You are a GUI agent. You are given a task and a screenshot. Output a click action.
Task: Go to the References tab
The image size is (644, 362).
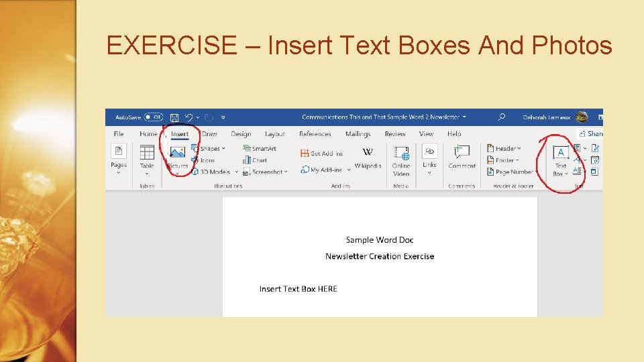coord(315,134)
